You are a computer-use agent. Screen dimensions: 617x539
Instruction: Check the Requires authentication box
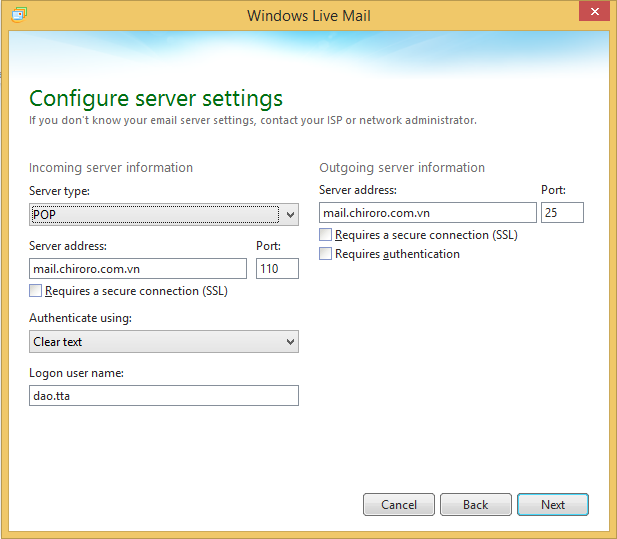[326, 254]
